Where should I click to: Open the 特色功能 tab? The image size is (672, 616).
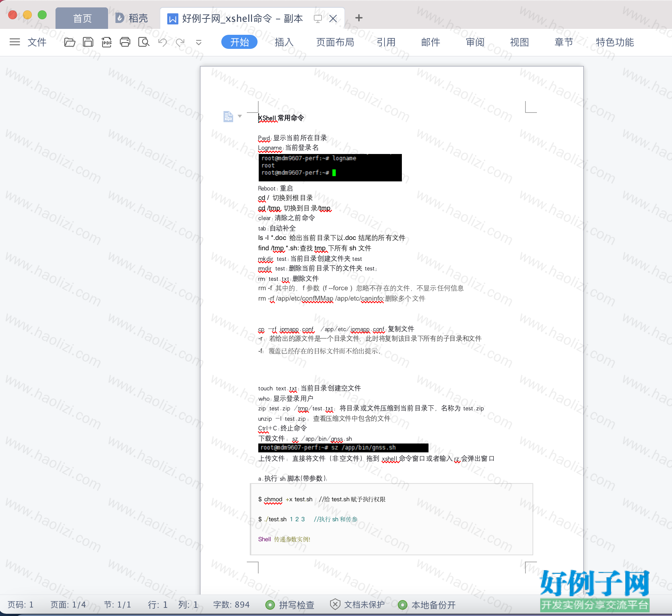[615, 42]
